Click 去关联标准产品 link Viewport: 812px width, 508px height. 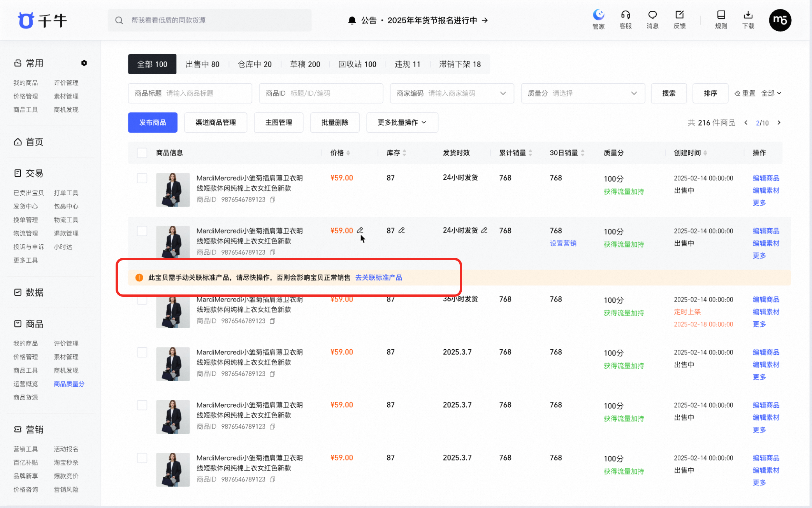click(379, 277)
